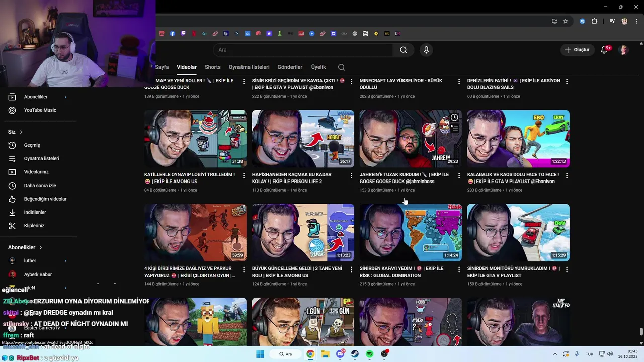
Task: Open Chrome's three-dot menu
Action: click(x=635, y=21)
